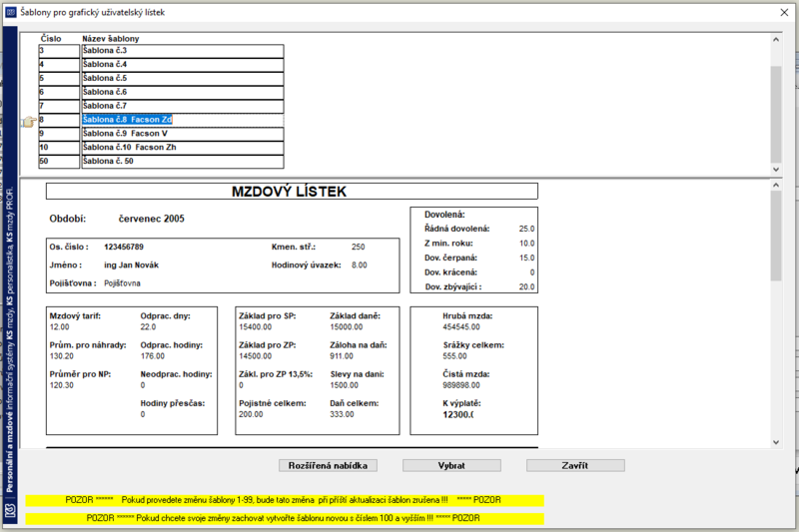Click the Kmen. stř. value 250
The image size is (799, 532).
[359, 247]
